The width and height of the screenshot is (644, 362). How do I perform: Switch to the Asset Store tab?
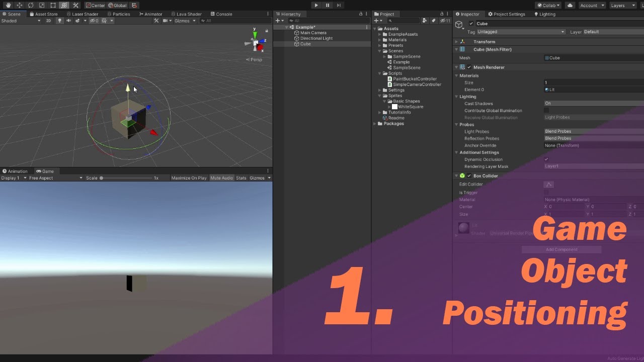pyautogui.click(x=44, y=14)
